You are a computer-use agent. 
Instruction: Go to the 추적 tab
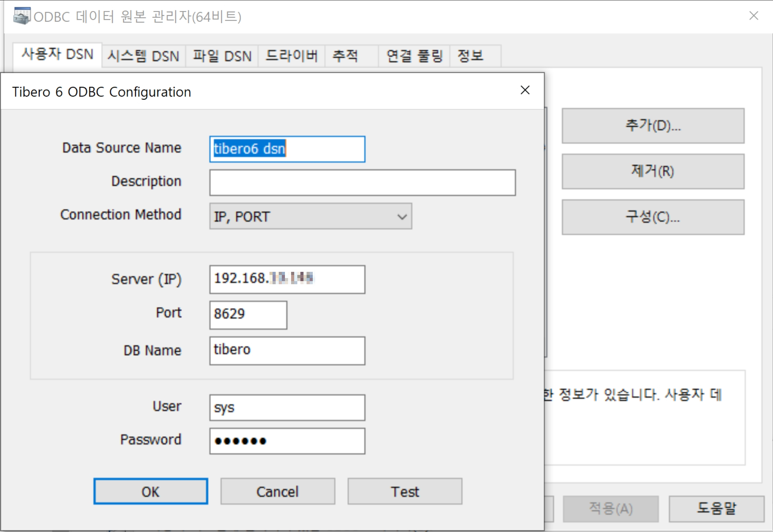(345, 56)
